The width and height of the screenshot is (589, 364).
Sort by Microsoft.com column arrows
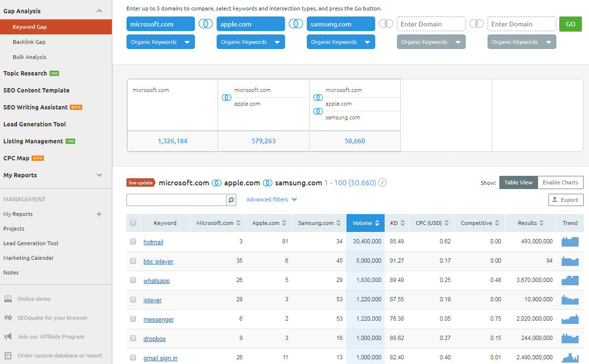point(238,223)
